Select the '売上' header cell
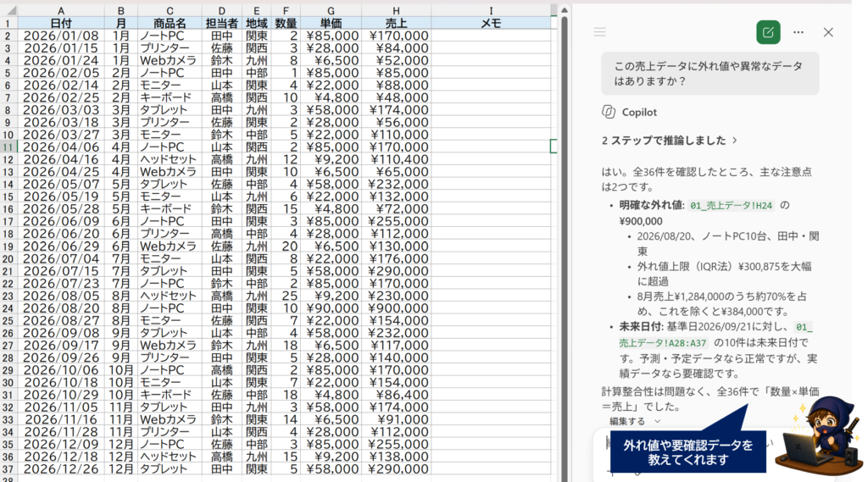 396,23
